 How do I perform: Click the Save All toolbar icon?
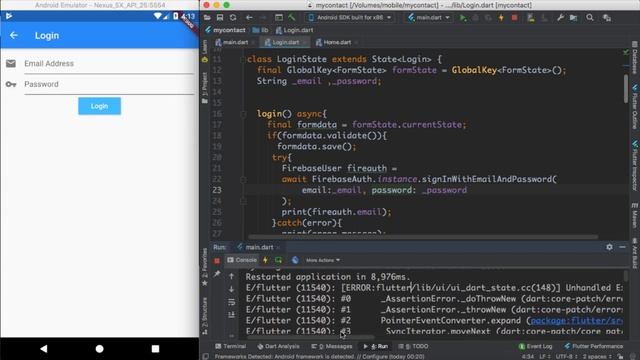[220, 18]
